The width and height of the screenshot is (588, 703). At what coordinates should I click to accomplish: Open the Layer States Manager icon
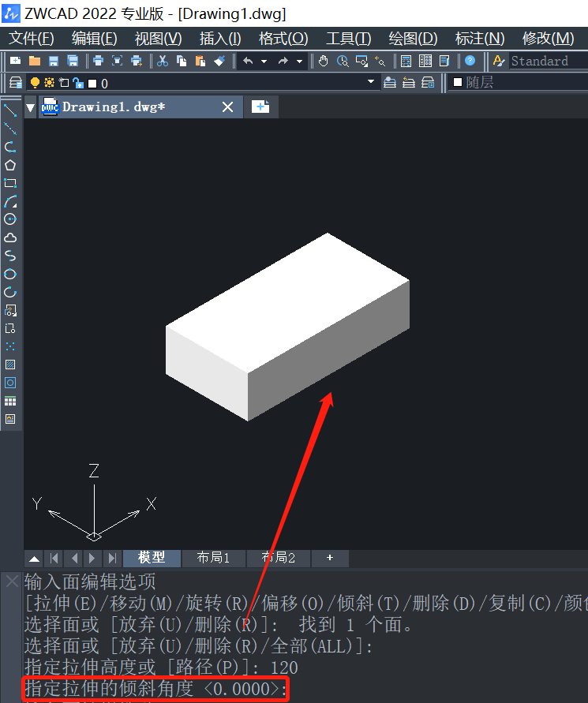click(428, 83)
